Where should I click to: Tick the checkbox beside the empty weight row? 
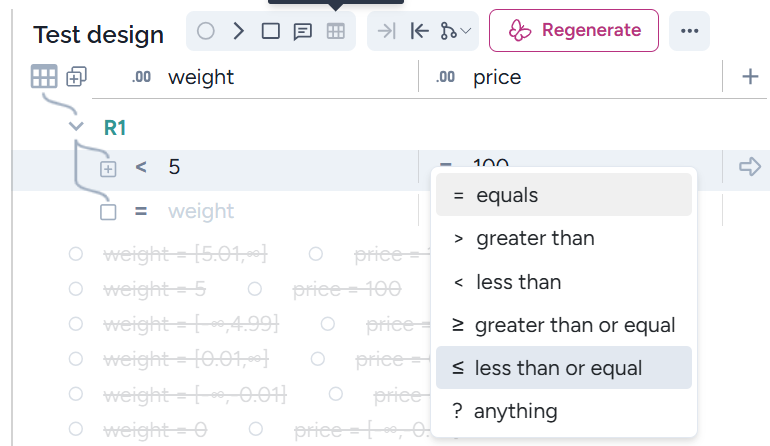pos(108,212)
